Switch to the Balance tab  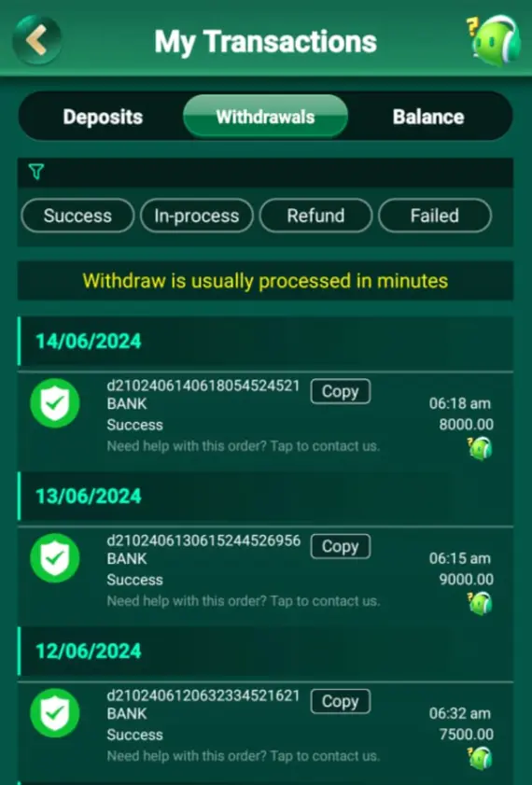pyautogui.click(x=428, y=117)
